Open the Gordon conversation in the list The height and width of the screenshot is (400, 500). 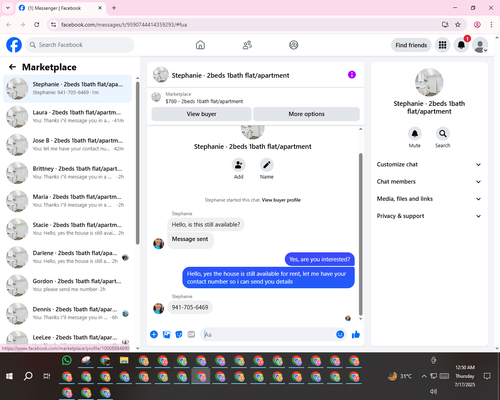click(67, 285)
